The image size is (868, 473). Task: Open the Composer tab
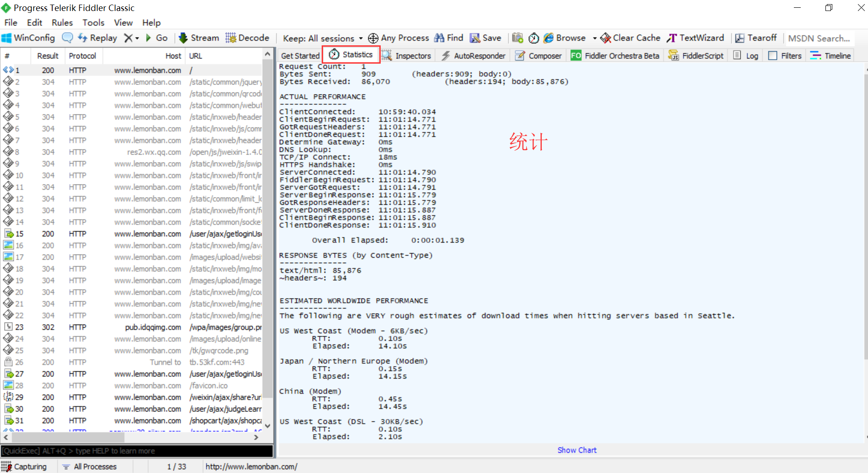tap(539, 56)
